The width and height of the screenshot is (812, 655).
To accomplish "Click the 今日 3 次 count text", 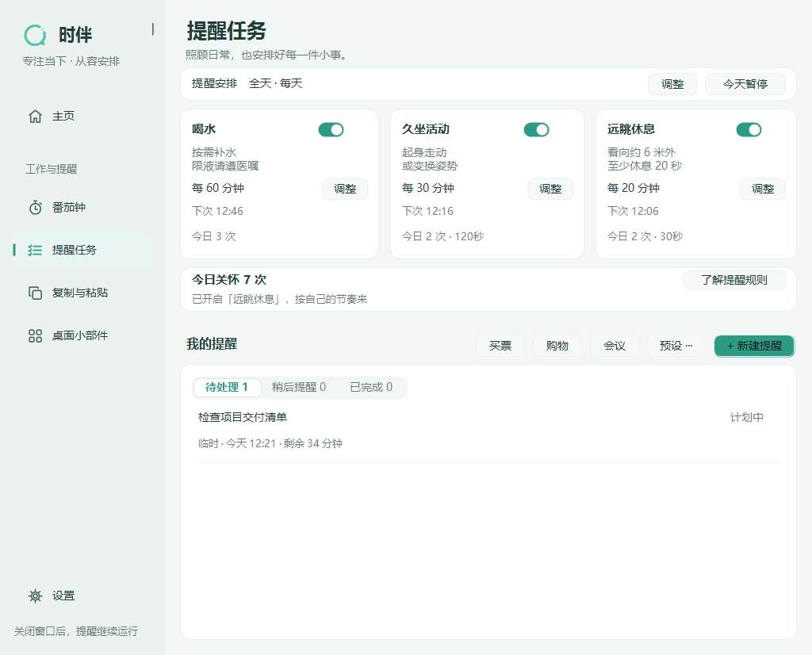I will pos(214,236).
